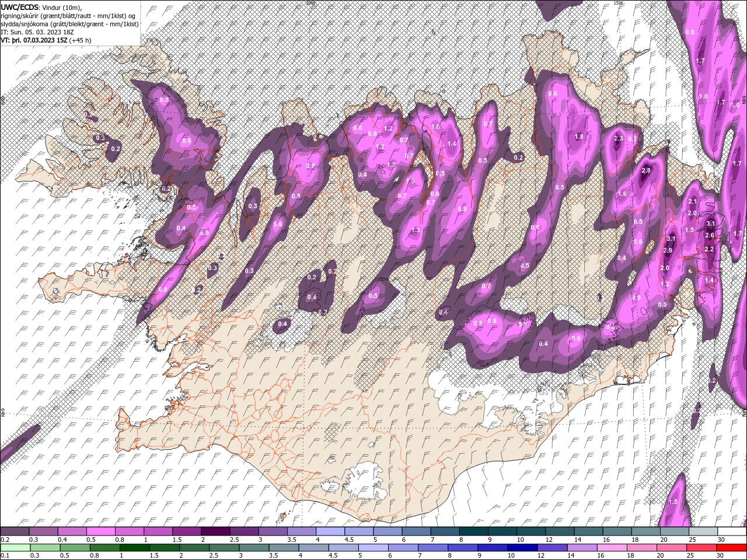This screenshot has width=747, height=560.
Task: Pick the bright pink 0.5–0.8 swatch in top legend
Action: (101, 531)
